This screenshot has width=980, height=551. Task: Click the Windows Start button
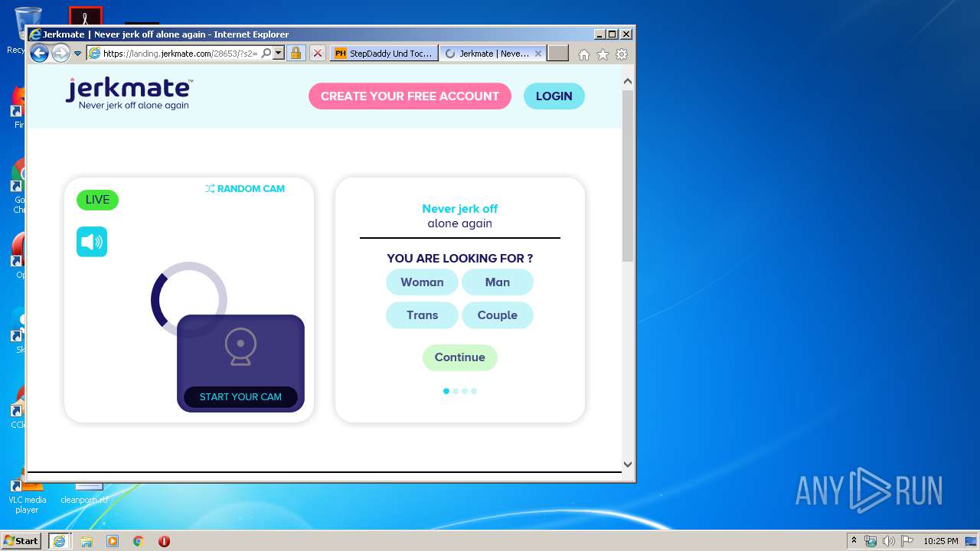click(x=21, y=540)
